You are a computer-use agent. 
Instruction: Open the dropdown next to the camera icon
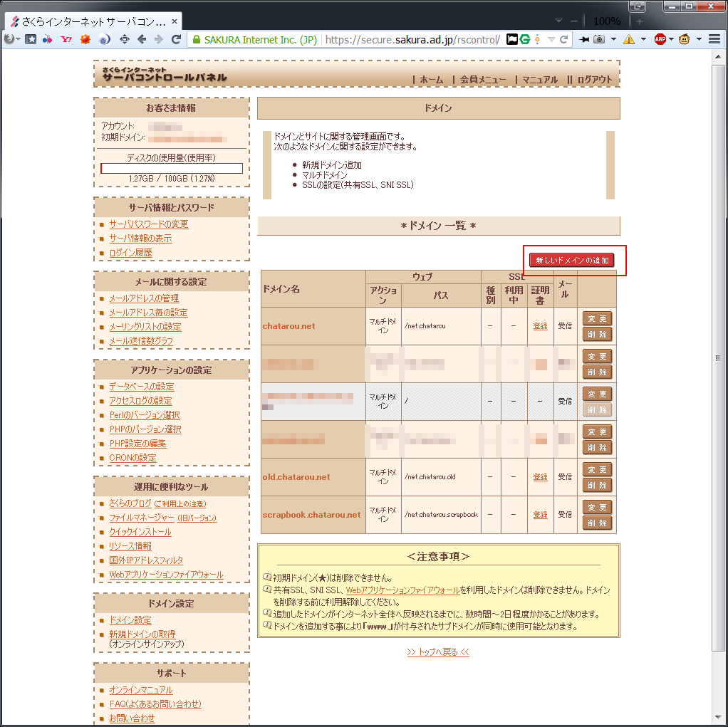(x=613, y=39)
